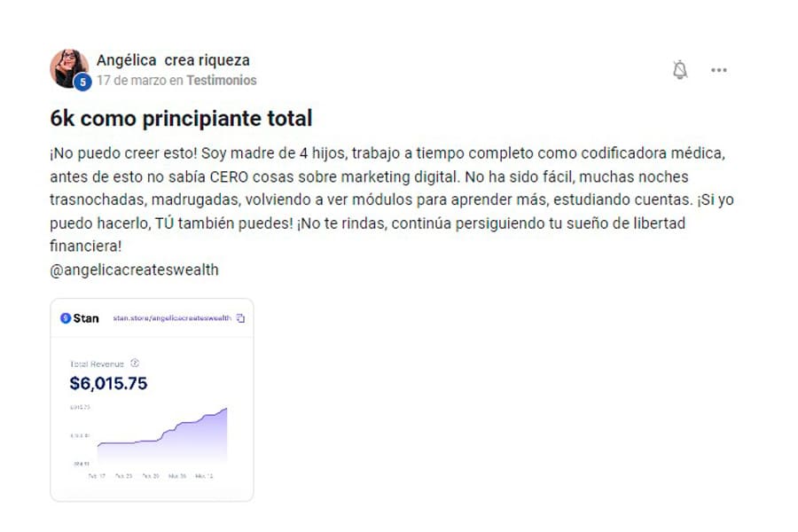798x532 pixels.
Task: Open Angélica's profile photo avatar
Action: coord(68,66)
